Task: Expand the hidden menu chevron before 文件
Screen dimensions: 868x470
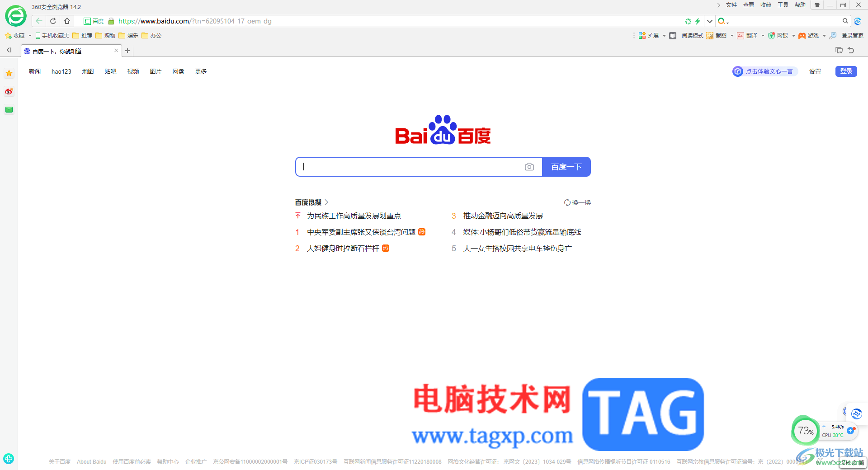Action: 719,5
